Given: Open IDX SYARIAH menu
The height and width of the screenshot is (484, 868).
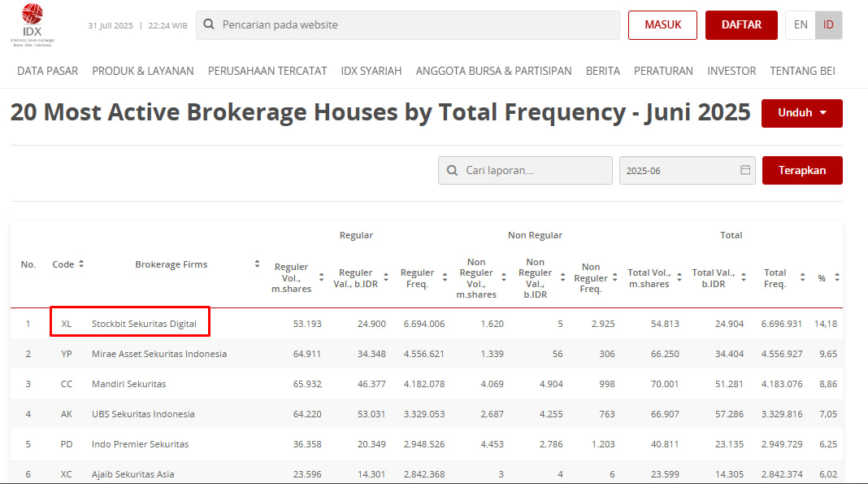Looking at the screenshot, I should click(x=371, y=71).
